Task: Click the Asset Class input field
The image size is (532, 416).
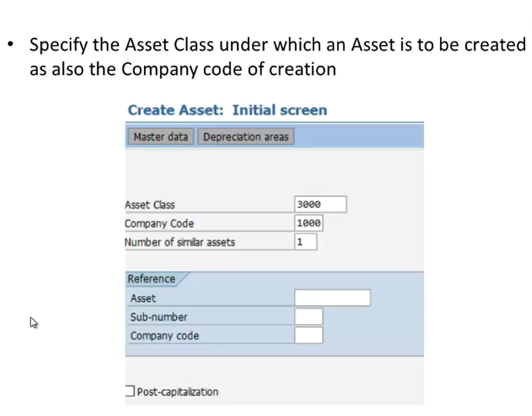Action: (321, 204)
